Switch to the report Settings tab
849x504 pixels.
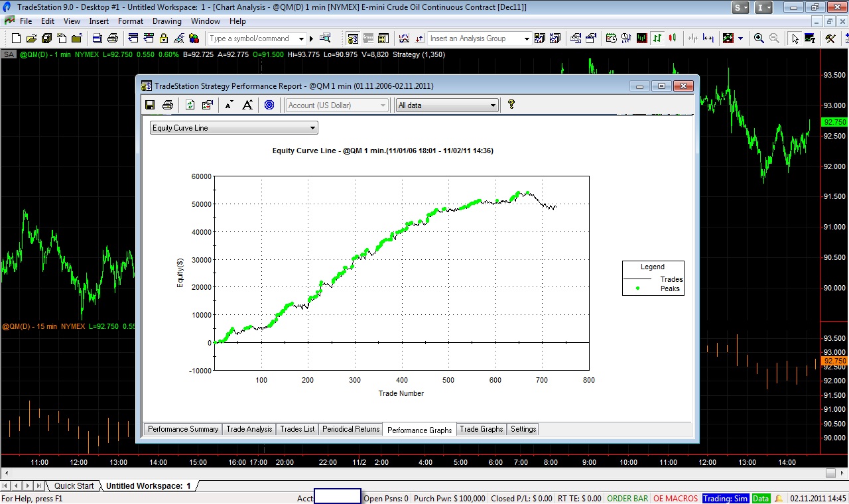523,429
